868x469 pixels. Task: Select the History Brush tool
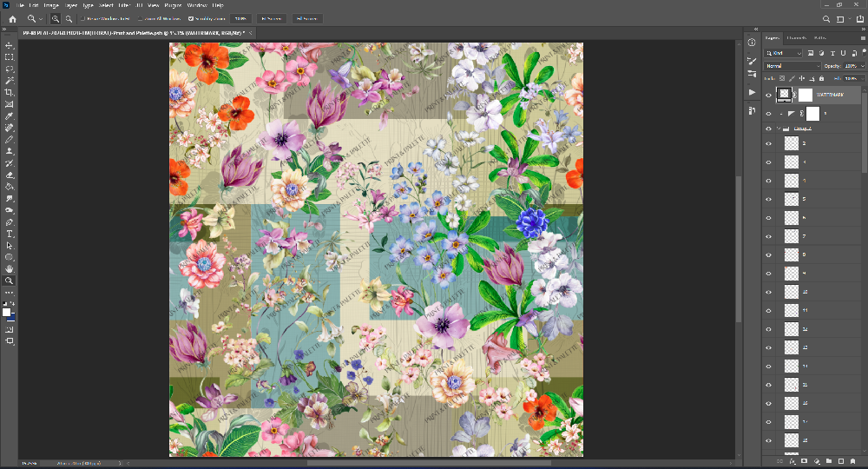(x=10, y=163)
